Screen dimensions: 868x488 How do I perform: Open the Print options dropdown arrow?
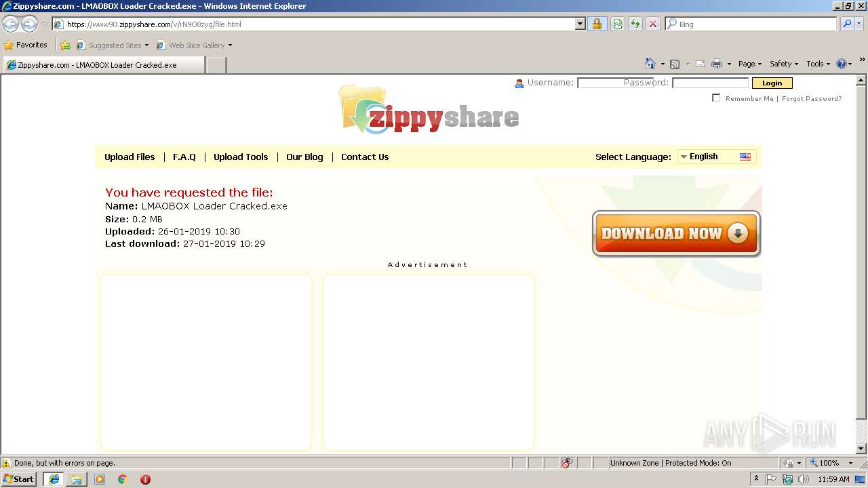[729, 64]
